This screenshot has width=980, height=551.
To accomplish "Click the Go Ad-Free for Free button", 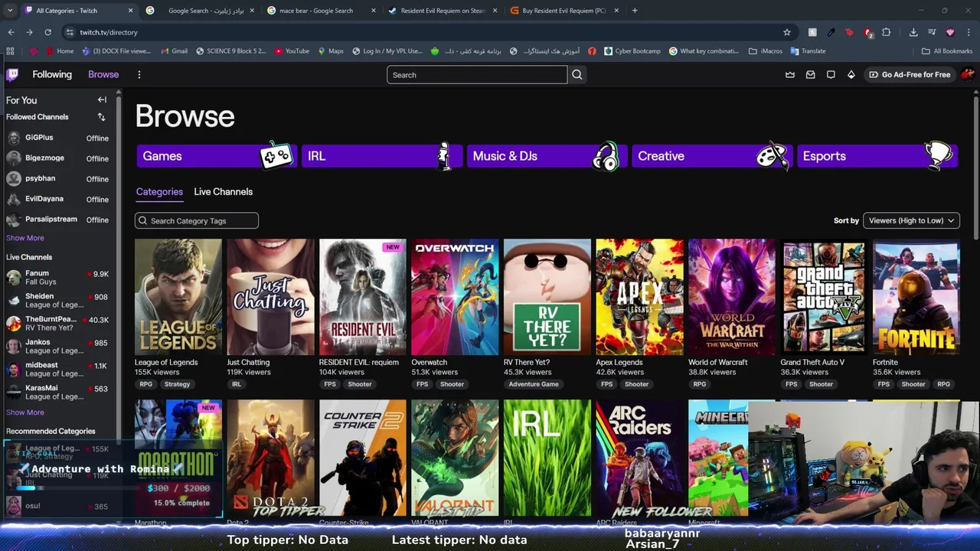I will pyautogui.click(x=910, y=74).
